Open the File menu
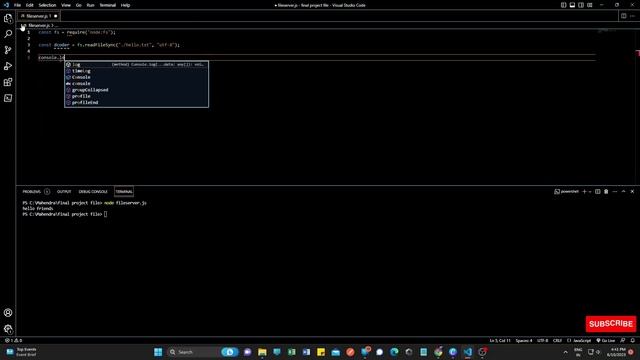This screenshot has height=360, width=640. click(18, 5)
